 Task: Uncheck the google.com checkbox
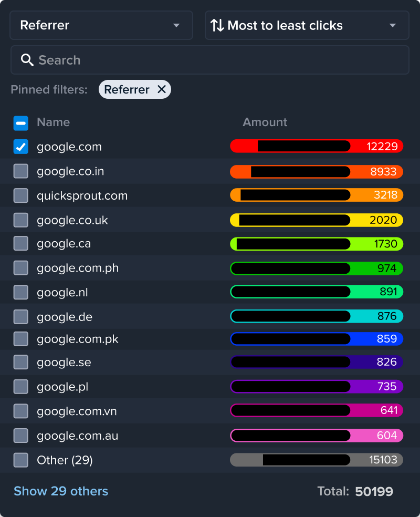(20, 147)
